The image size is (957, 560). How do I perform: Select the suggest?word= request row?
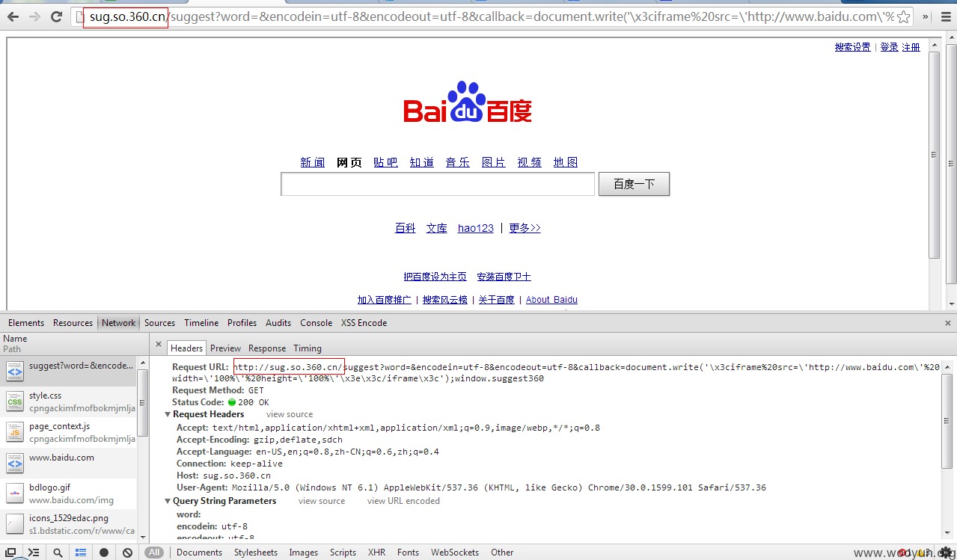69,372
